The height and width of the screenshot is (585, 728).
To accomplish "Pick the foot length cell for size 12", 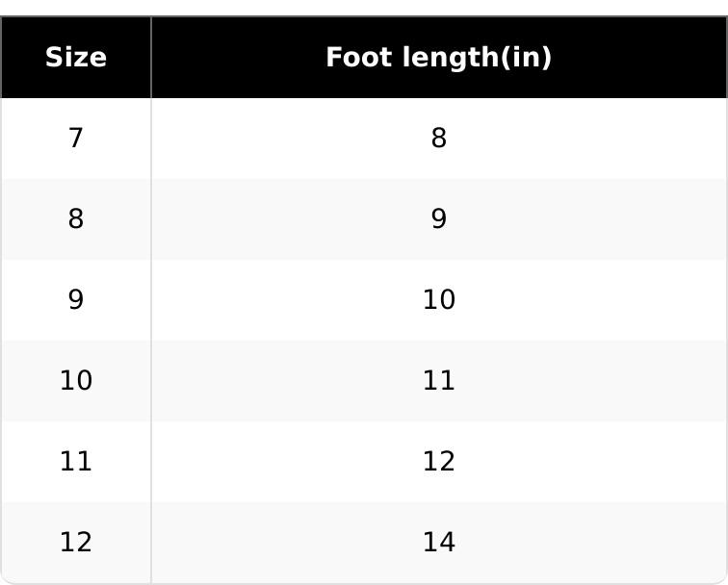I will pyautogui.click(x=438, y=543).
